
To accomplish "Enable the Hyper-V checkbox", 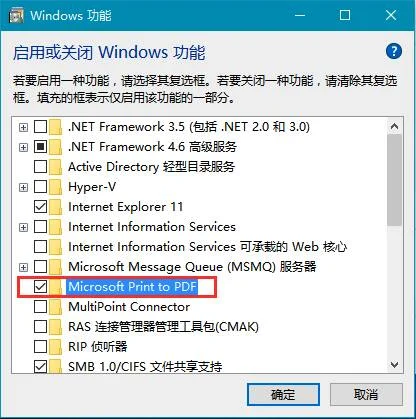I will click(41, 187).
